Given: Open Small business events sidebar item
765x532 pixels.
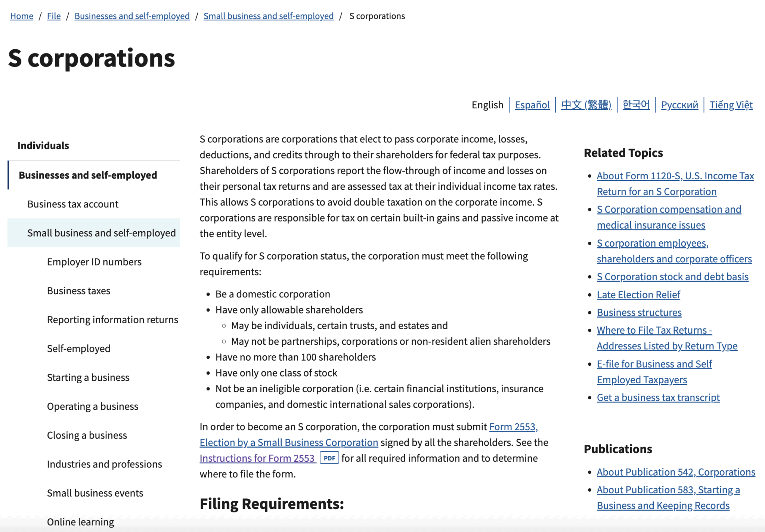Looking at the screenshot, I should tap(95, 493).
